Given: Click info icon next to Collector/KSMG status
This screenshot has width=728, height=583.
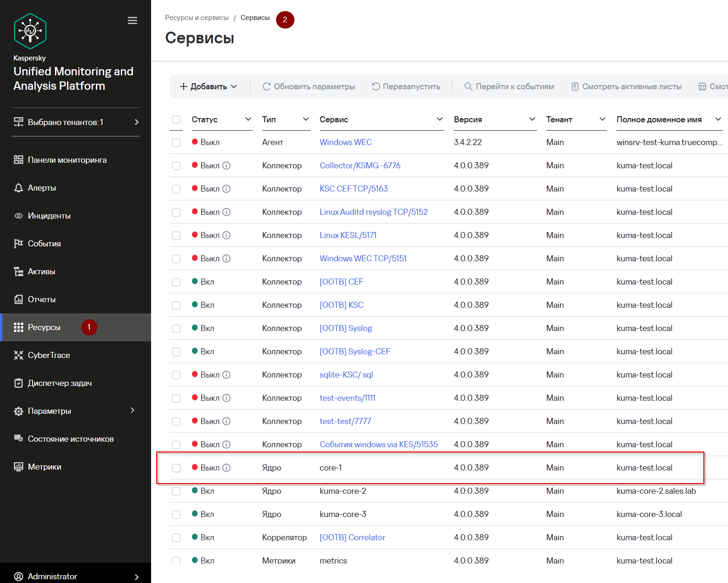Looking at the screenshot, I should [226, 166].
